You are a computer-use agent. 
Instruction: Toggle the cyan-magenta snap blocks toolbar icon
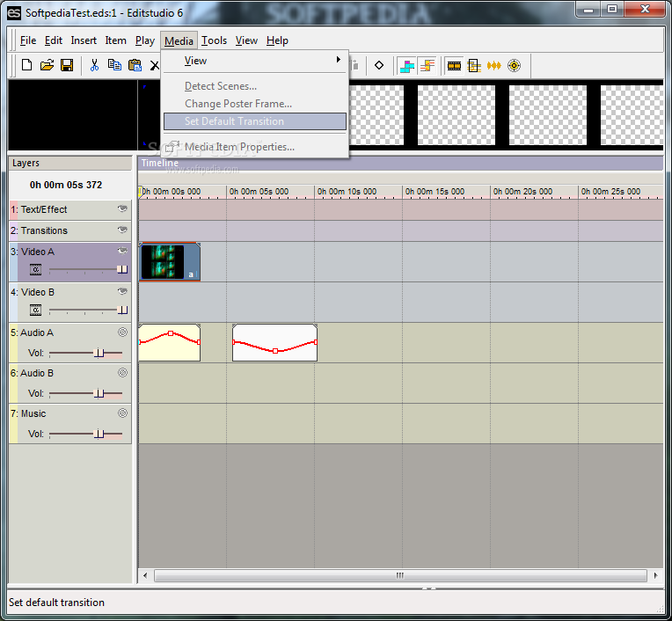[407, 66]
